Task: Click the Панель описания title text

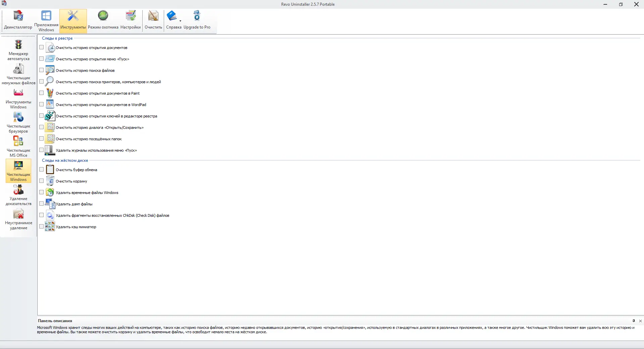Action: pos(55,321)
